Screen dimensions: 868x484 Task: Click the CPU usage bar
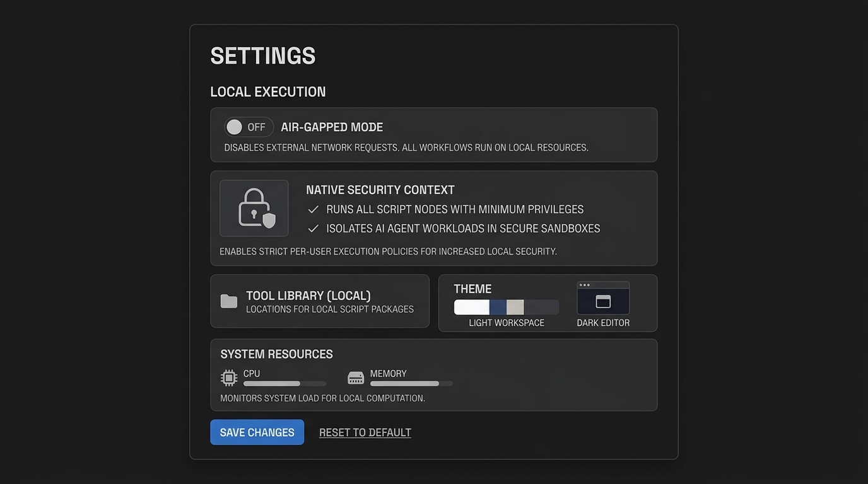click(x=285, y=384)
